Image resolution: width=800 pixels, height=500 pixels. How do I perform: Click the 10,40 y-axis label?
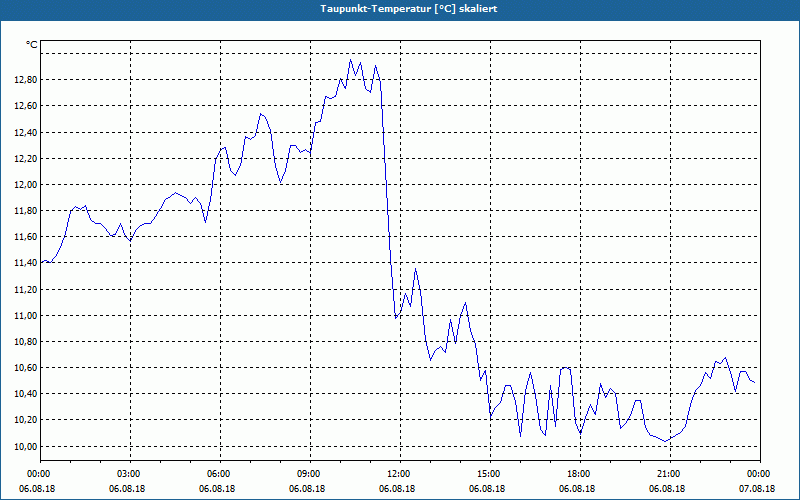(x=27, y=393)
